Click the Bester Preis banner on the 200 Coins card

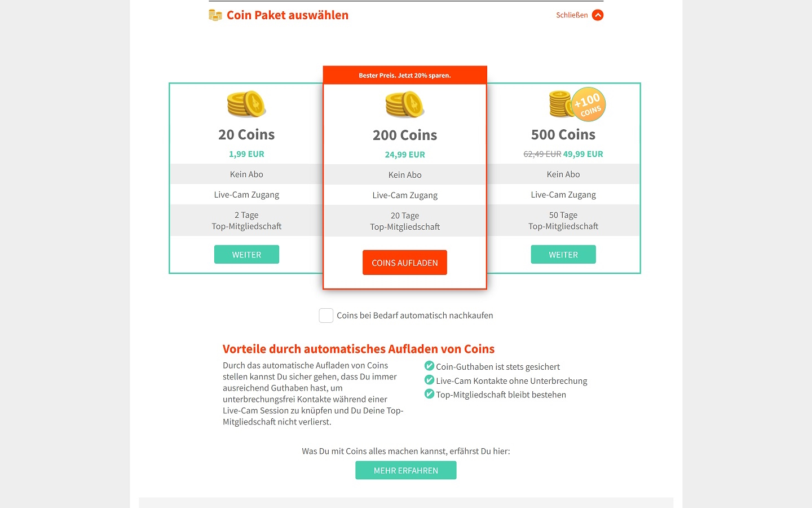point(405,75)
